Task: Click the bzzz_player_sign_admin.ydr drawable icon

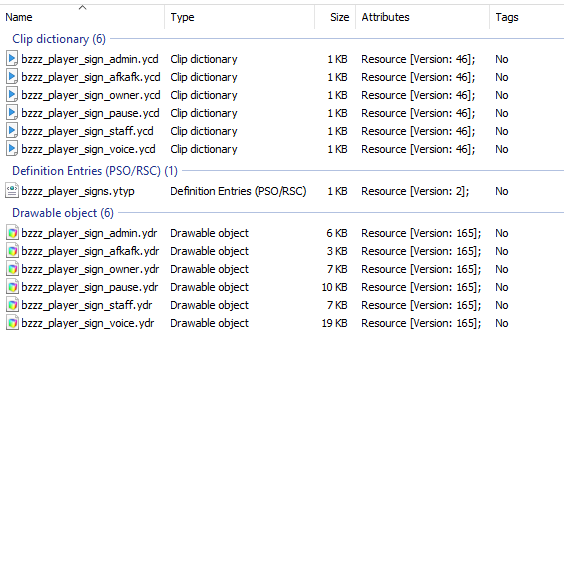Action: tap(12, 233)
